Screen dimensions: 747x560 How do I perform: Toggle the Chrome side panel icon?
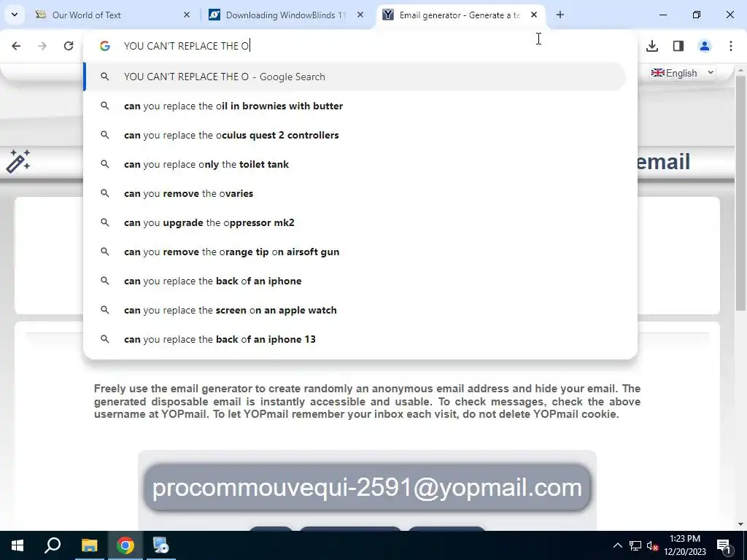[678, 46]
